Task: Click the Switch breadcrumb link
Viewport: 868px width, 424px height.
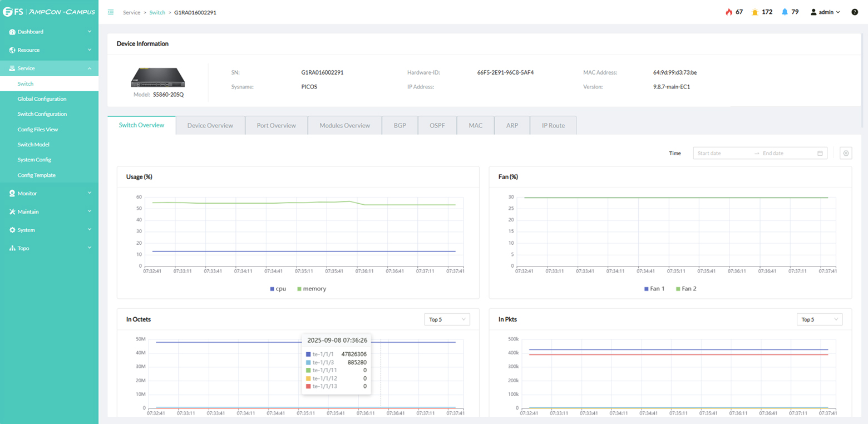Action: click(x=157, y=12)
